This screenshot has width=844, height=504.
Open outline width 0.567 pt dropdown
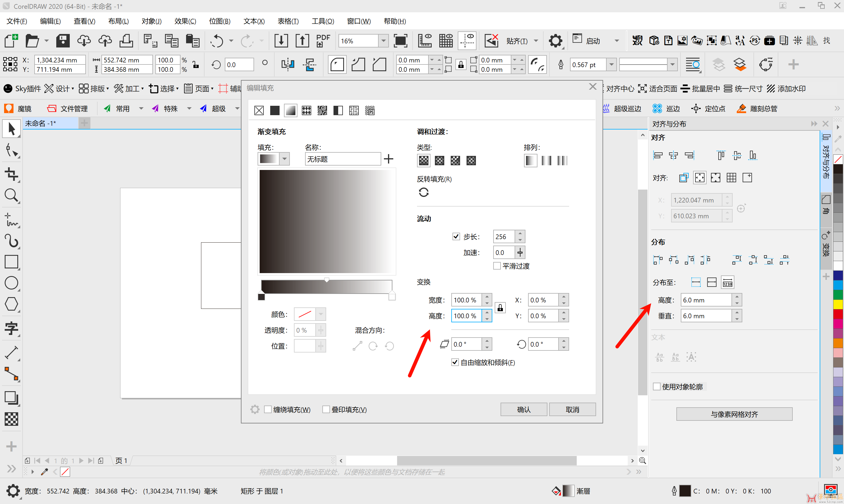[x=611, y=64]
